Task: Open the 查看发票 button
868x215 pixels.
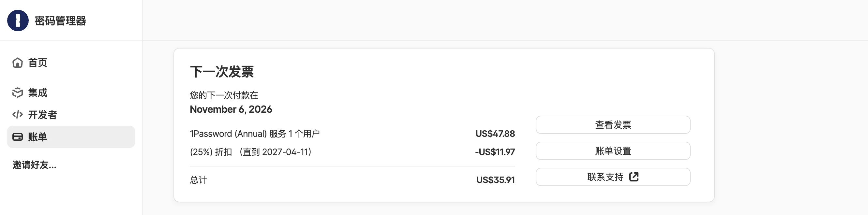Action: pyautogui.click(x=613, y=124)
